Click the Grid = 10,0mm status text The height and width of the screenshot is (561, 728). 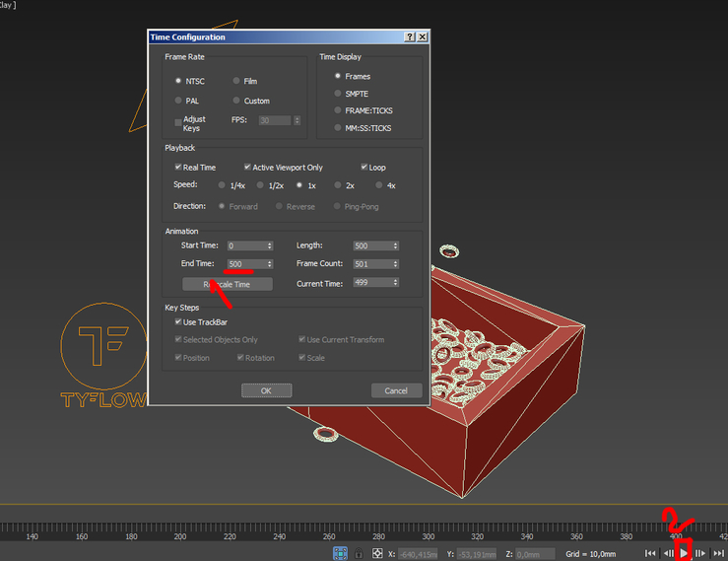coord(590,554)
